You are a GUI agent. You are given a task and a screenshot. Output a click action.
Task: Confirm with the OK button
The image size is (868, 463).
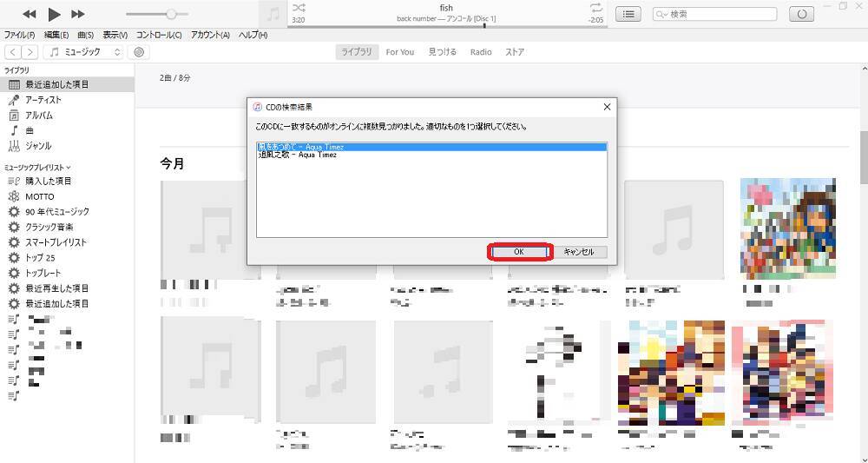519,252
